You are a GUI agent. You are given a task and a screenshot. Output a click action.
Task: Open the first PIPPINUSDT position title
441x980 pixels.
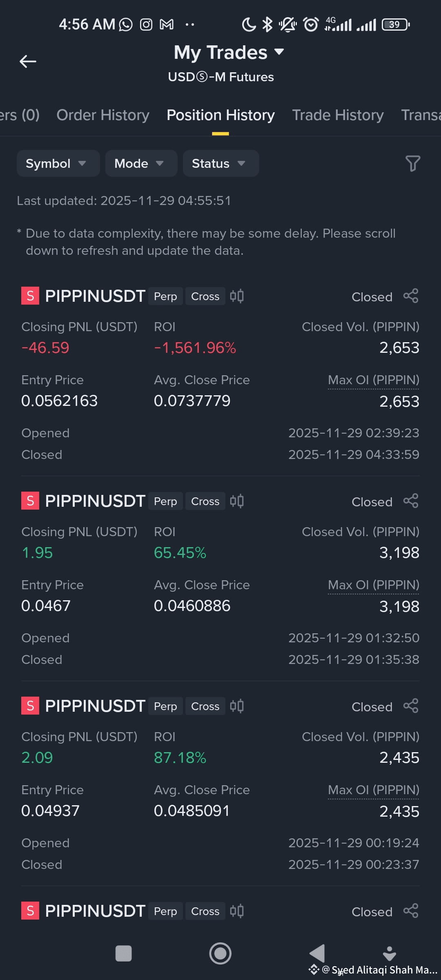[95, 296]
